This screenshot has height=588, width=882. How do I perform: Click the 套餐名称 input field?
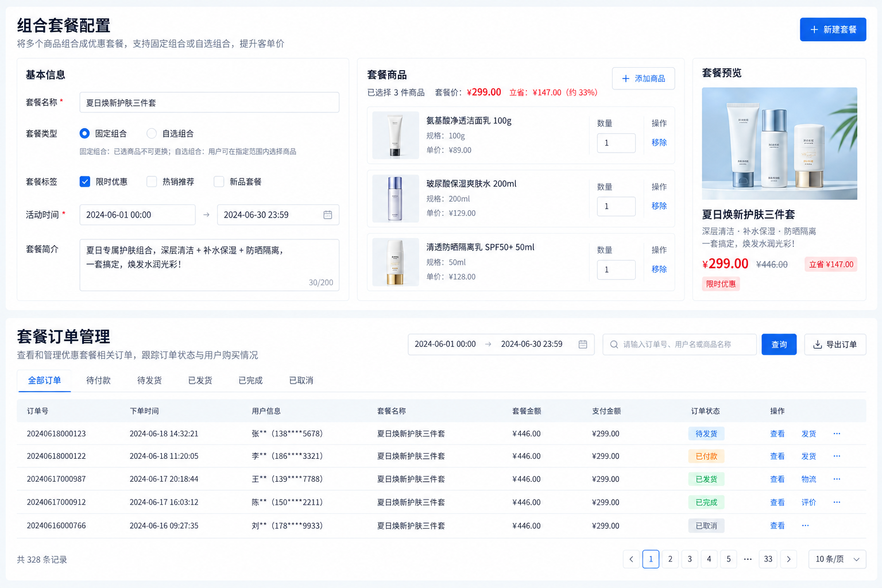(x=209, y=102)
